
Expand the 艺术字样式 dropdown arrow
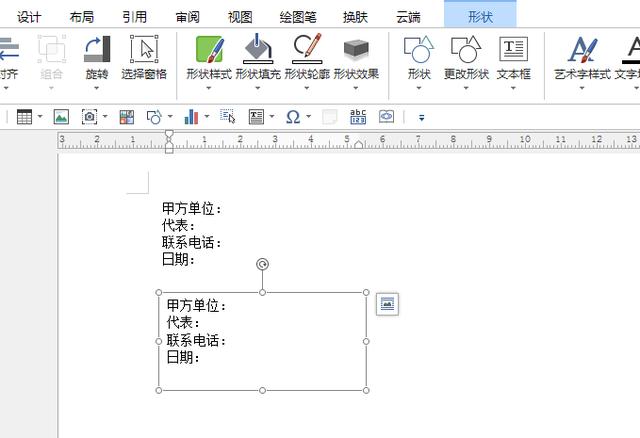582,88
